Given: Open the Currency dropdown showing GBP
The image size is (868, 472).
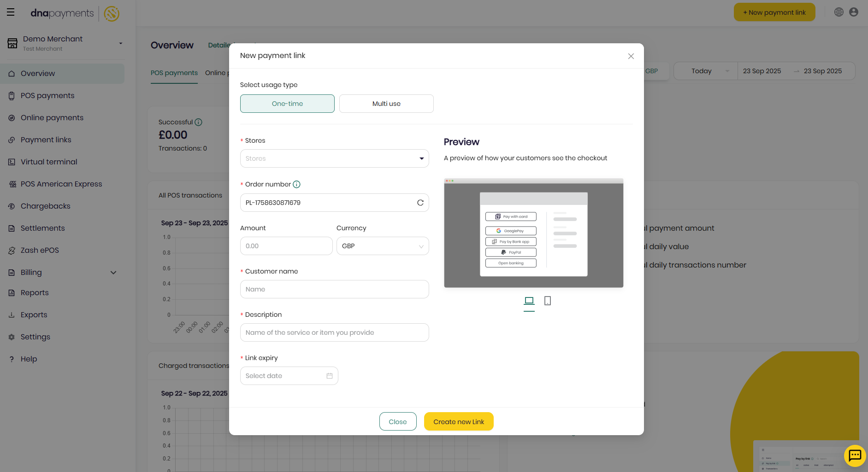Looking at the screenshot, I should point(382,246).
